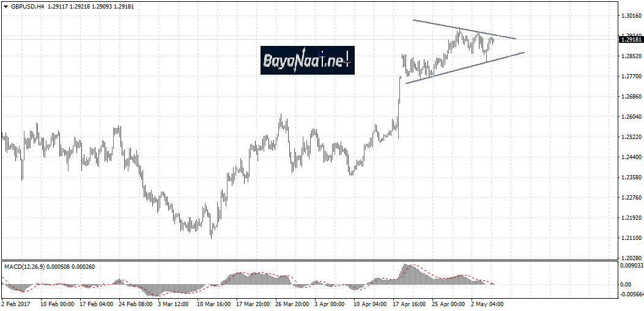The image size is (644, 311).
Task: Click the GBPUSD,H4 chart title text
Action: click(x=27, y=6)
